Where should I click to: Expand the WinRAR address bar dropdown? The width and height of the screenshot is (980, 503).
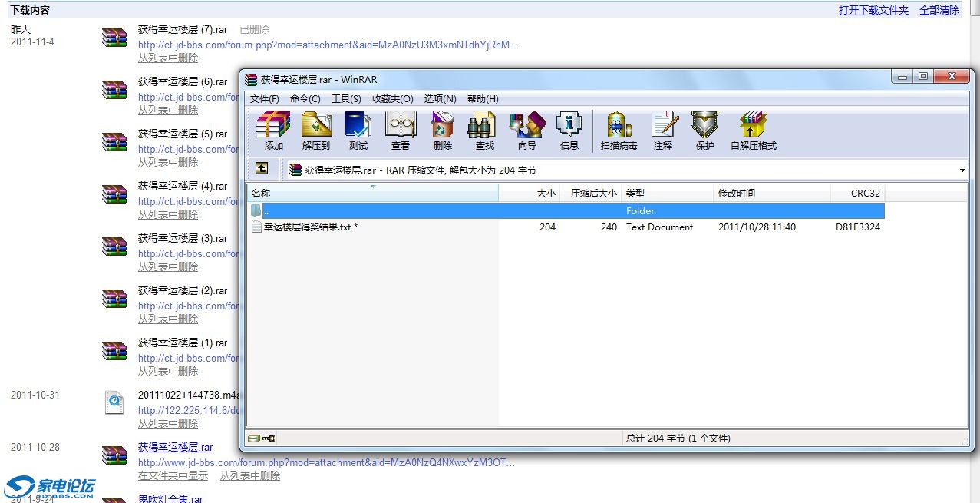962,170
